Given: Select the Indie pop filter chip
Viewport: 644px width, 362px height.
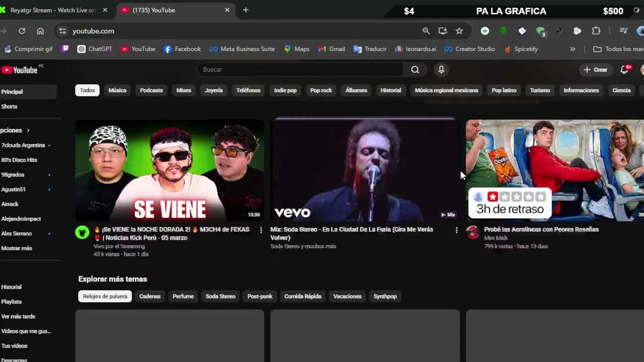Looking at the screenshot, I should coord(285,90).
